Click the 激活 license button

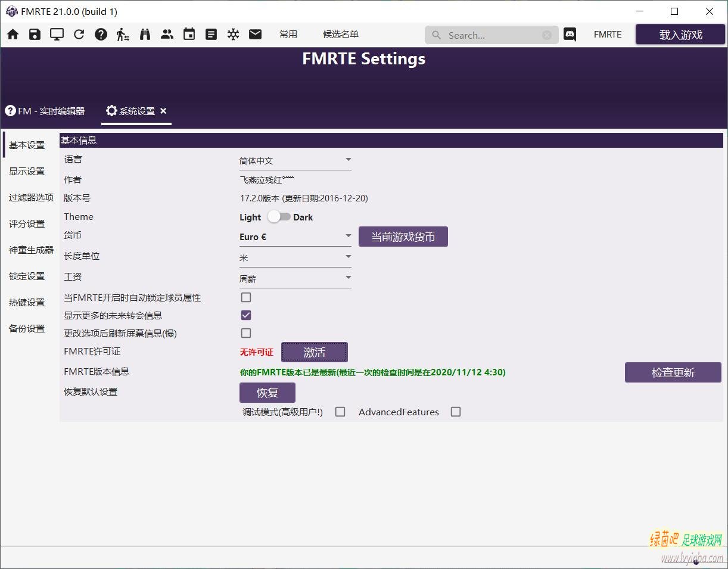click(x=315, y=352)
